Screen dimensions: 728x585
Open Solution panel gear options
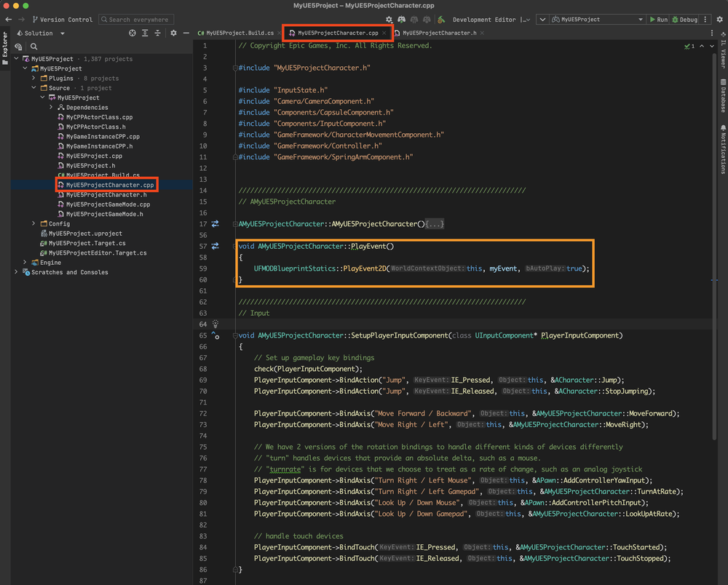point(173,33)
